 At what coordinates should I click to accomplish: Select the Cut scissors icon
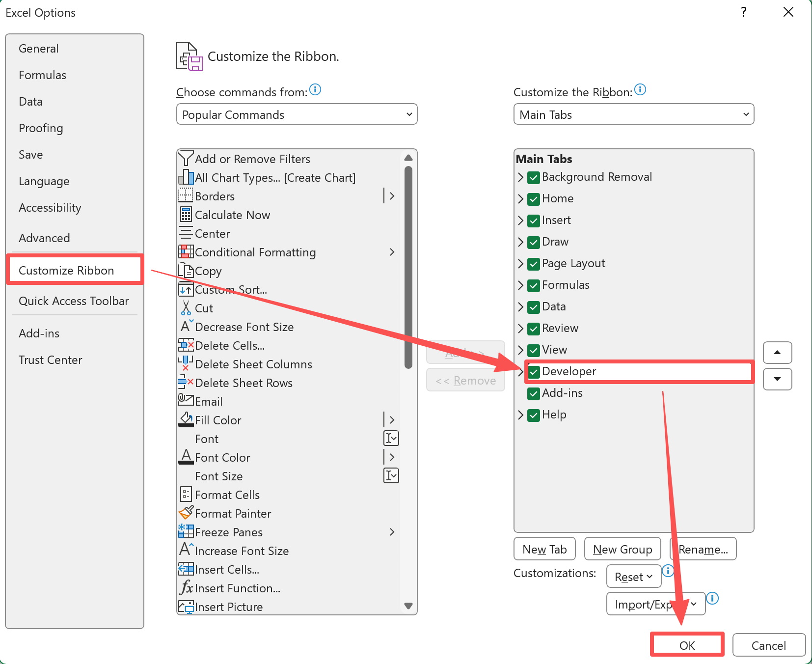[x=186, y=308]
